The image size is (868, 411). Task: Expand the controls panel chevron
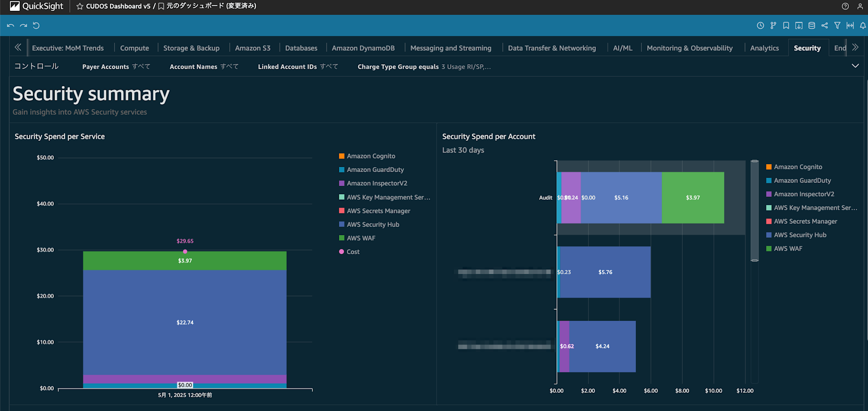[x=855, y=66]
